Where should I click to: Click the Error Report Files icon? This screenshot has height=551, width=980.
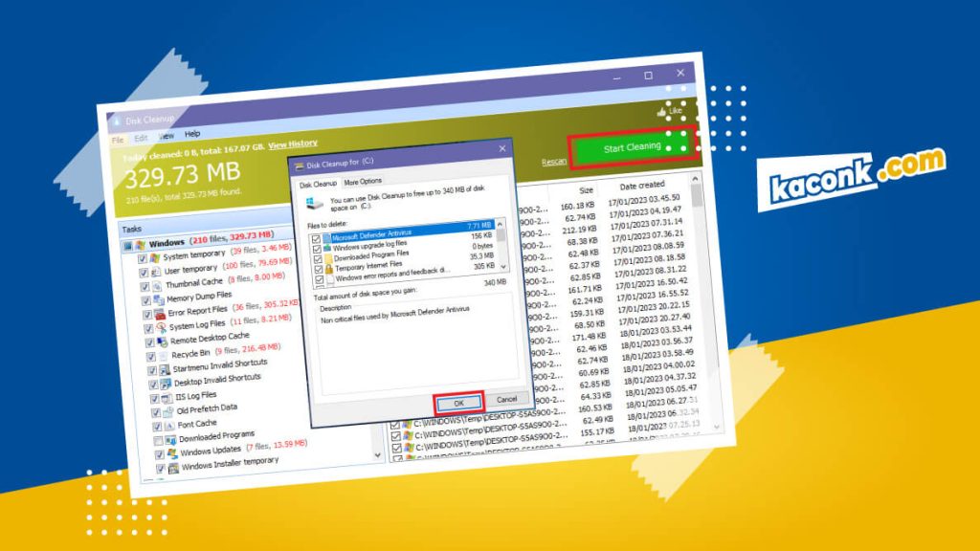coord(160,314)
